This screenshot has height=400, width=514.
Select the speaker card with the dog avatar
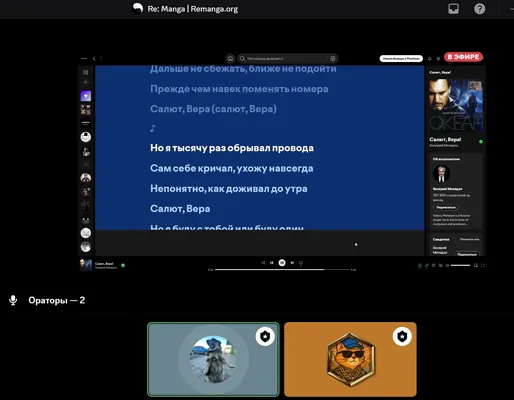(x=213, y=359)
